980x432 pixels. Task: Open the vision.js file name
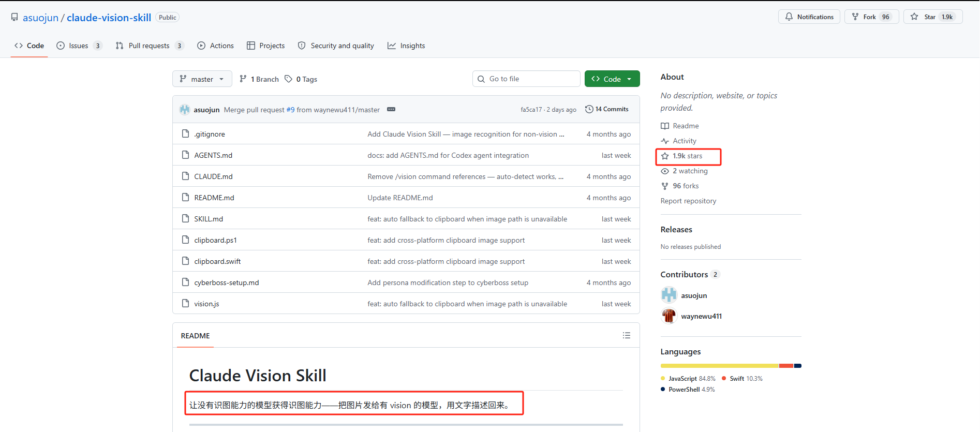(x=206, y=304)
